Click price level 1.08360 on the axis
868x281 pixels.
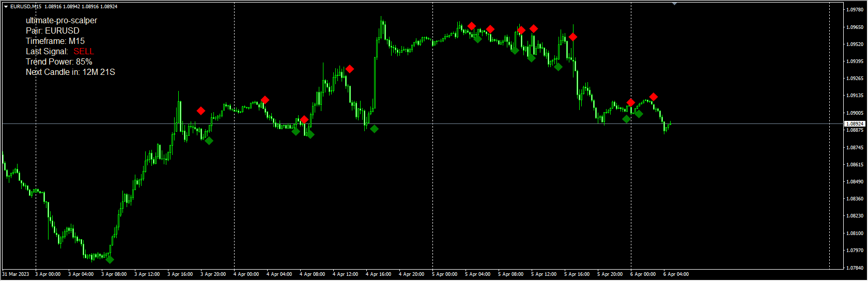[855, 199]
